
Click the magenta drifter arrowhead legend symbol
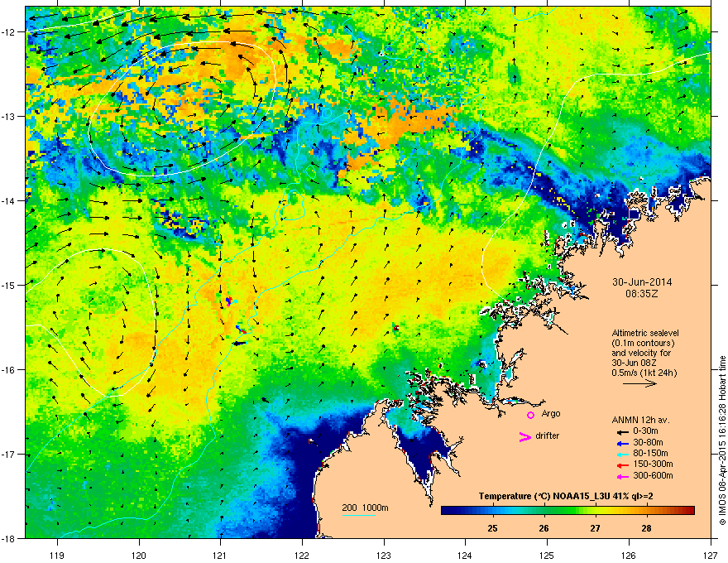click(524, 436)
